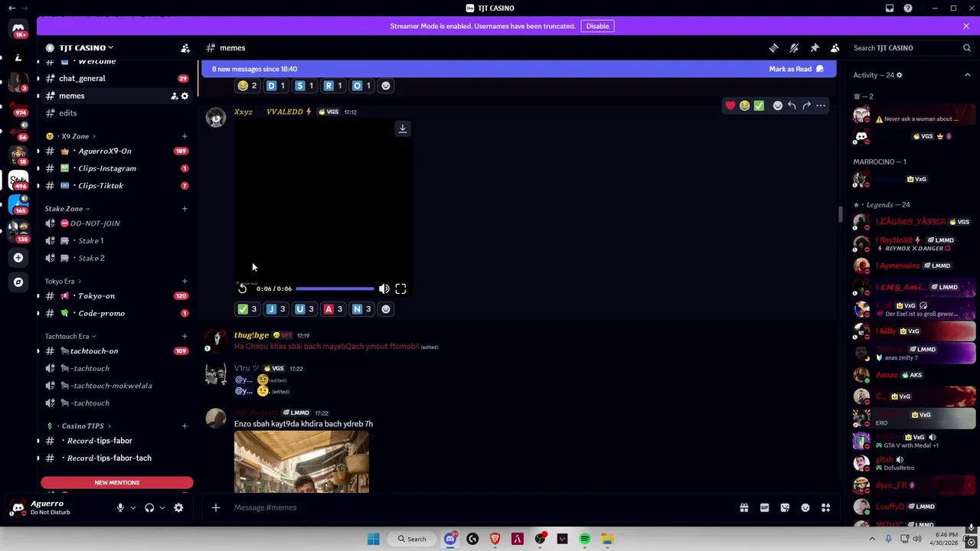Open Direct Messages home icon
Image resolution: width=980 pixels, height=551 pixels.
(18, 28)
